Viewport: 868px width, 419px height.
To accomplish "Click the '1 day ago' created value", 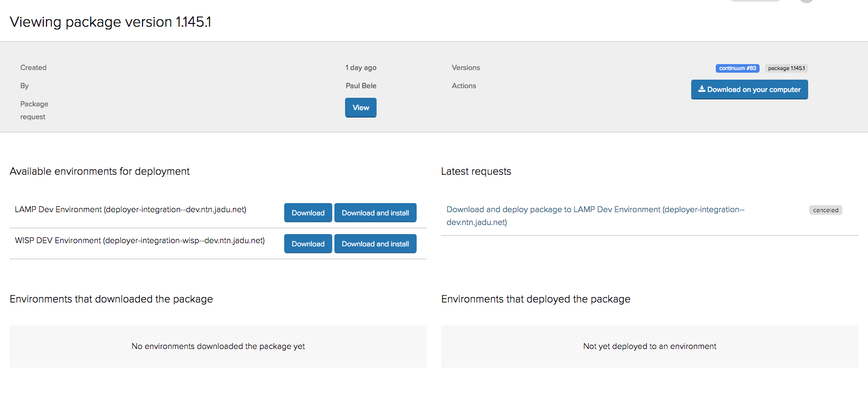I will (361, 67).
